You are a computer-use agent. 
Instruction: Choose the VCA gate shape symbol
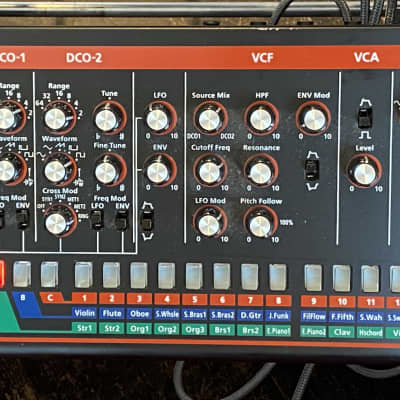point(364,134)
